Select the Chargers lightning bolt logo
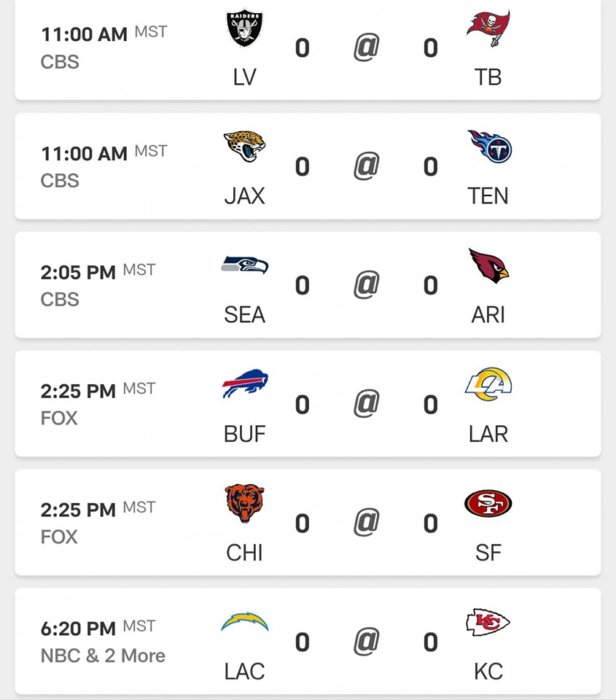The image size is (616, 700). coord(245,621)
